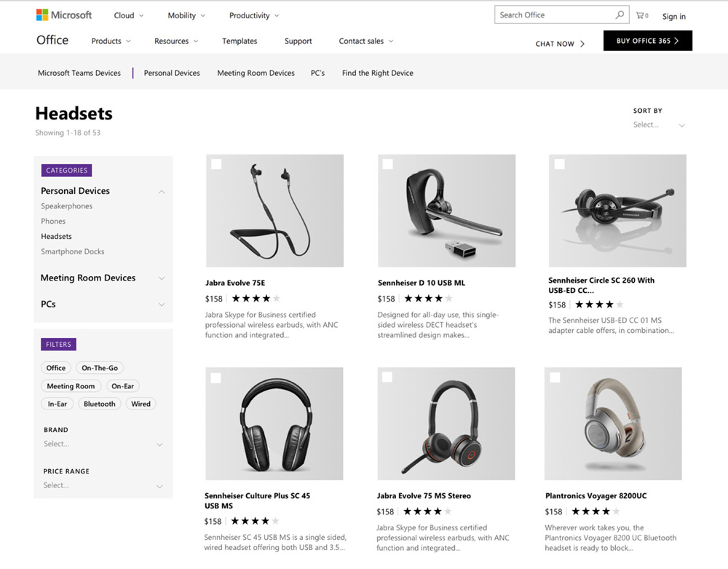This screenshot has width=728, height=569.
Task: Click Sennheiser D 10 fifth star
Action: (448, 298)
